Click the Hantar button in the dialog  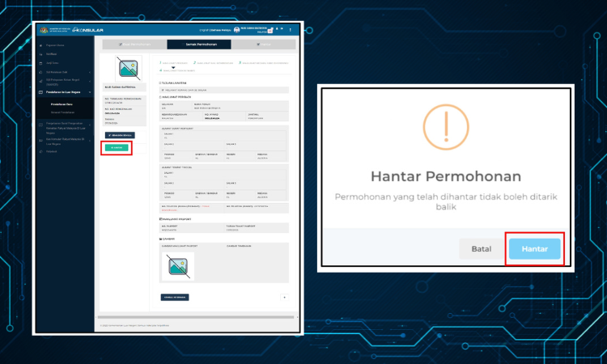(535, 248)
